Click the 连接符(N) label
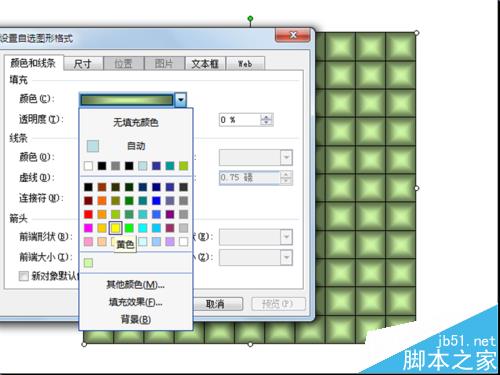500x375 pixels. 41,198
